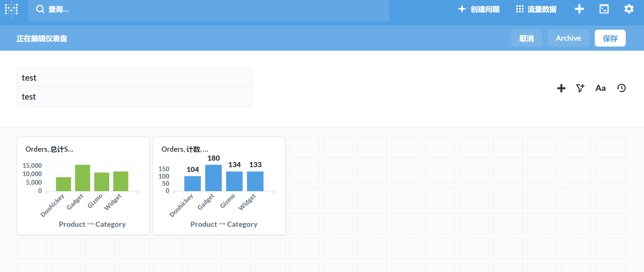Edit the dashboard title field 'test'
Image resolution: width=644 pixels, height=272 pixels.
pos(134,77)
